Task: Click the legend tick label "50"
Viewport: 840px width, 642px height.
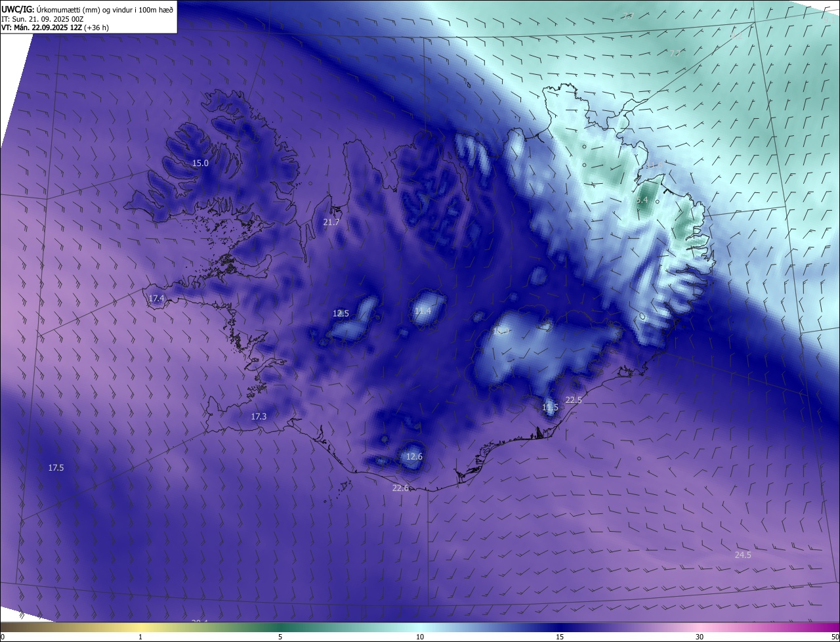Action: pos(834,637)
